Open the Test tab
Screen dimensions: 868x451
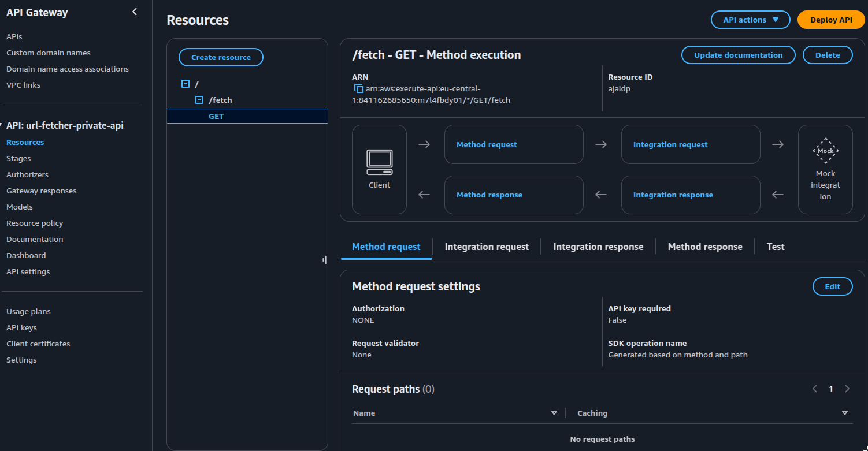tap(776, 247)
